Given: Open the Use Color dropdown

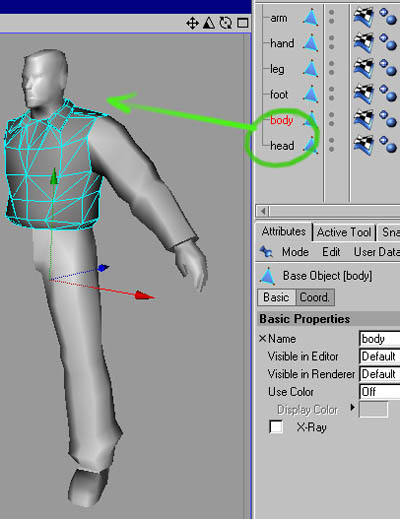Looking at the screenshot, I should [x=379, y=392].
